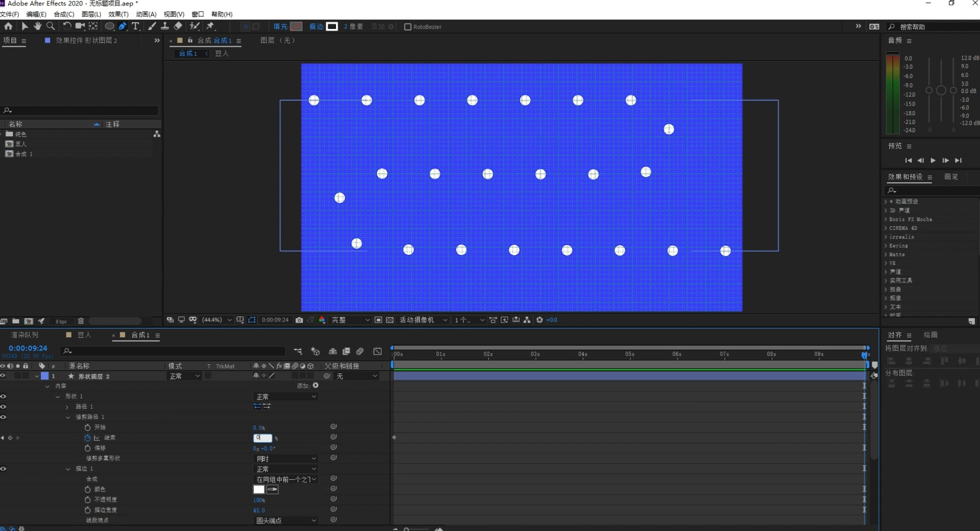Screen dimensions: 980x531
Task: Select the Zoom magnifier tool
Action: 50,26
